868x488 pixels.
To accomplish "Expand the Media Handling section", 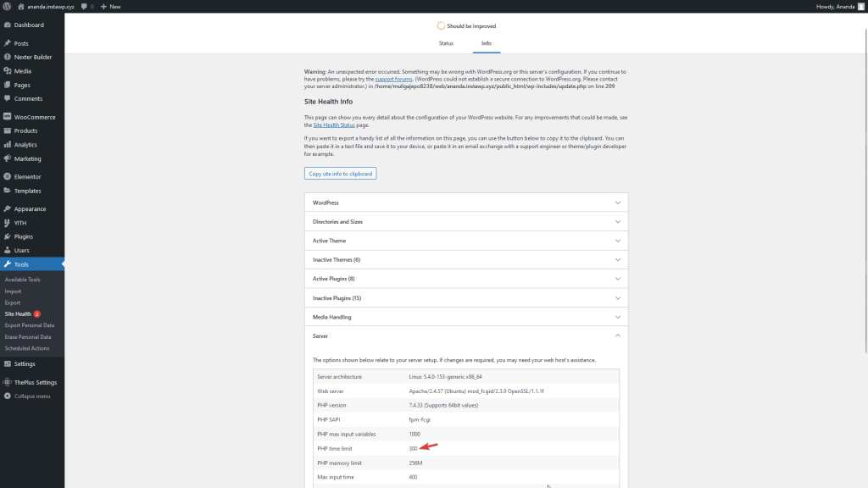I will 465,317.
